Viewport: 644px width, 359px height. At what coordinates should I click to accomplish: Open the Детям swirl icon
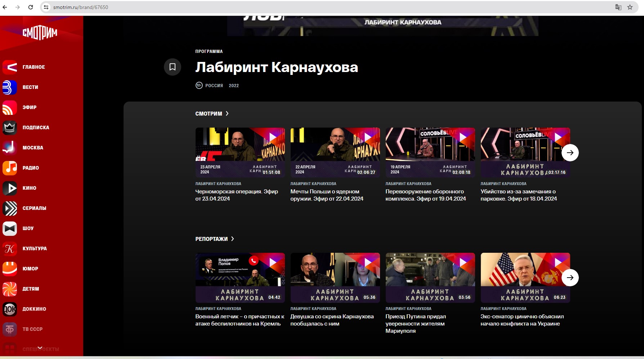10,289
